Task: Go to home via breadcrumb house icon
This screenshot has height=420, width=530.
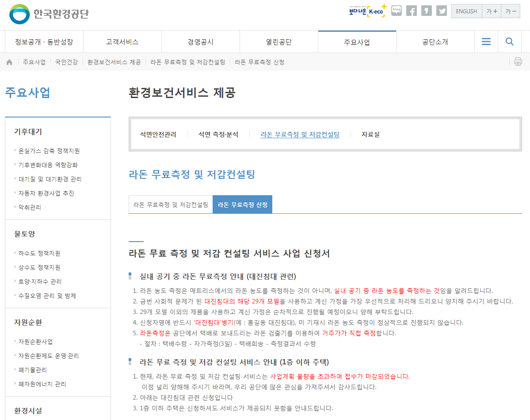Action: pos(9,62)
